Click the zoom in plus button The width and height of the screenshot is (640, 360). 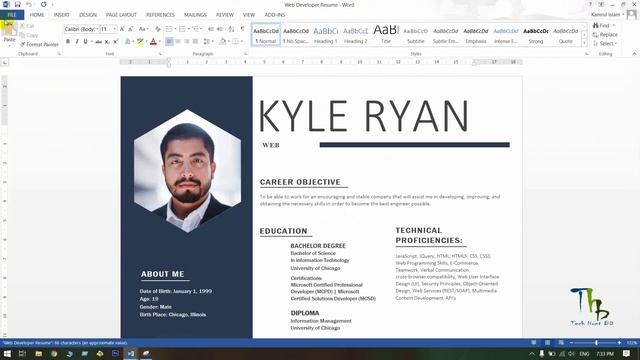(x=619, y=343)
